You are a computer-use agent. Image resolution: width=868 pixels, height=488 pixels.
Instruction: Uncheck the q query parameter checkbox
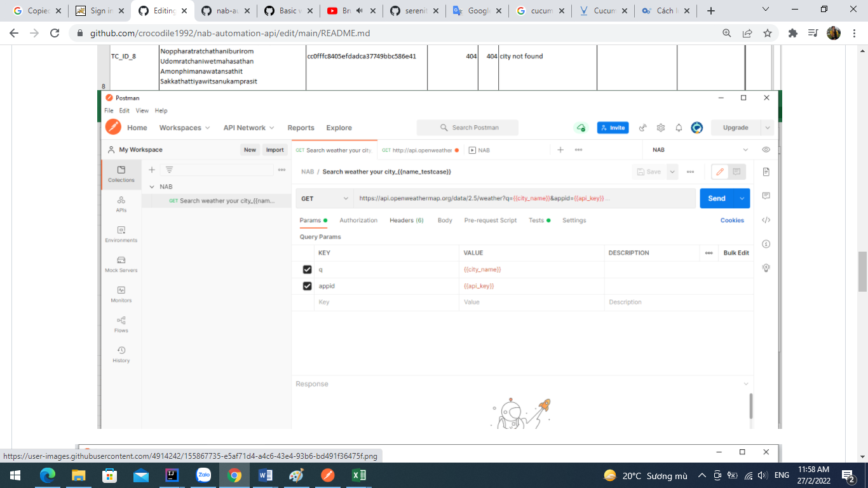[x=308, y=269]
